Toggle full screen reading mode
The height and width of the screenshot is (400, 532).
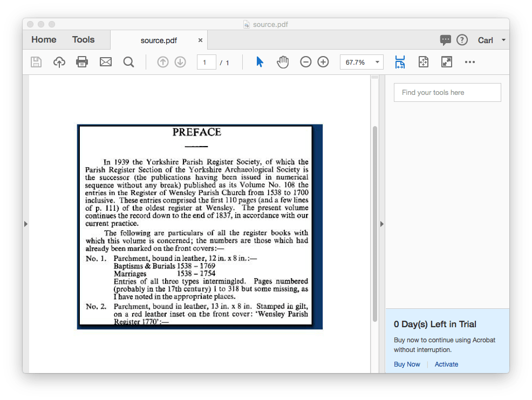[x=447, y=61]
